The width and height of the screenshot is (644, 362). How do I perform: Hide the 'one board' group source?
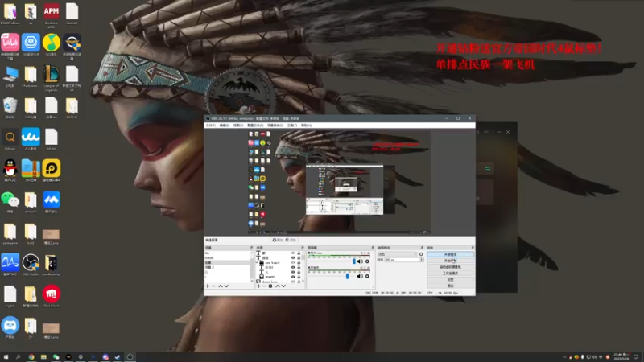(x=293, y=263)
